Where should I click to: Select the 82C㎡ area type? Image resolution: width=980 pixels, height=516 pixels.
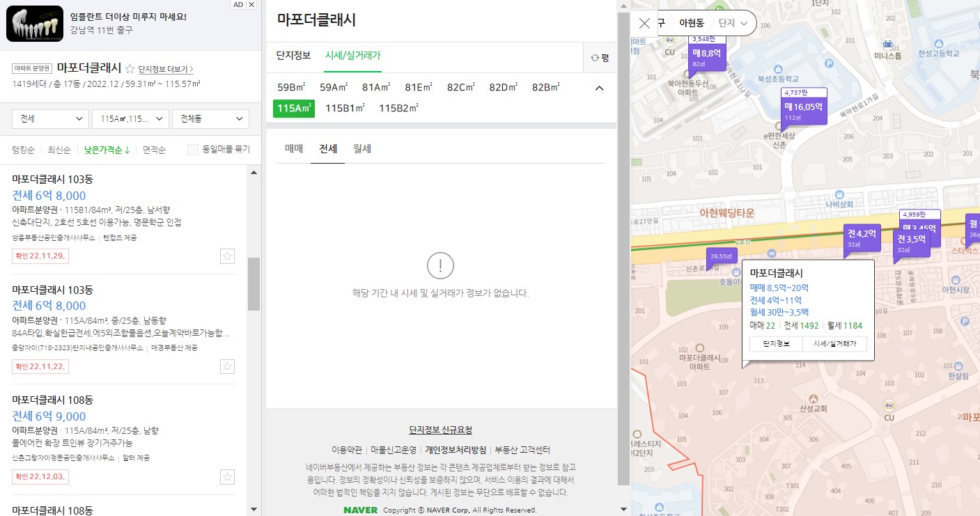tap(461, 88)
